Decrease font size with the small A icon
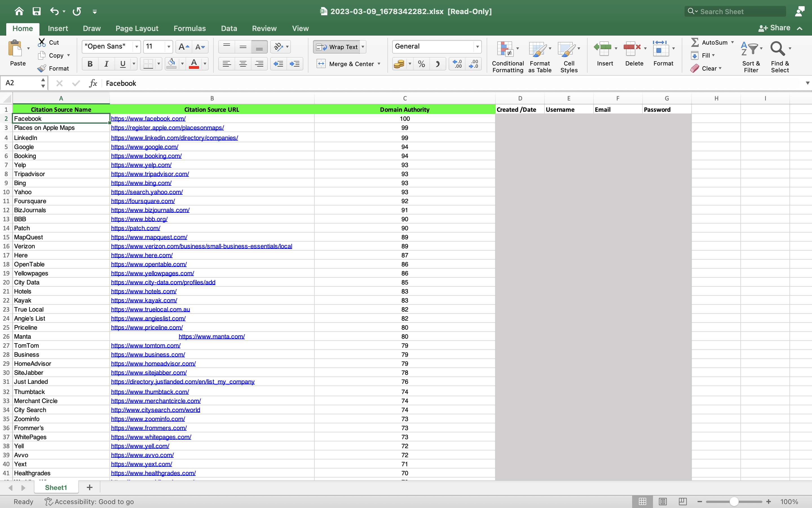Screen dimensions: 812x508 (200, 47)
